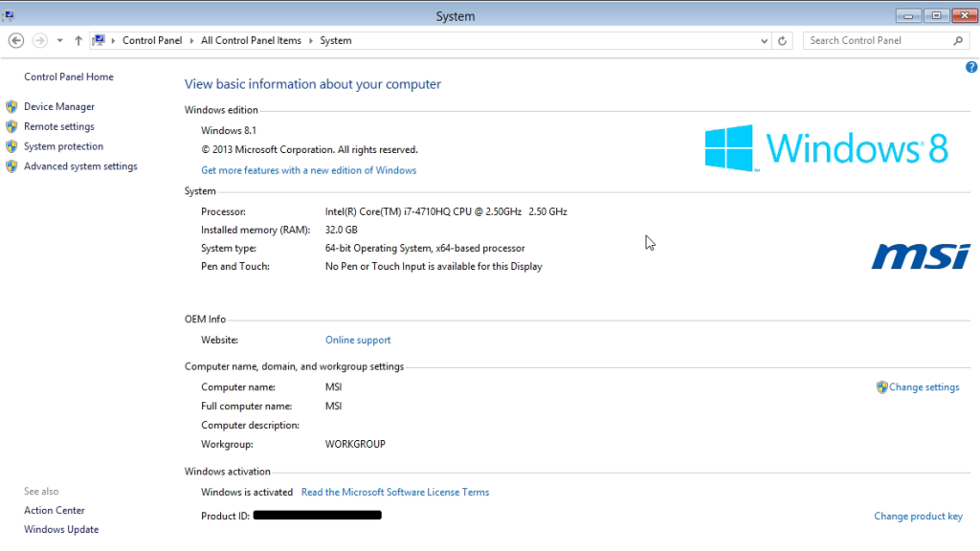Read the Microsoft Software License Terms
Screen dimensions: 980x551
[395, 492]
